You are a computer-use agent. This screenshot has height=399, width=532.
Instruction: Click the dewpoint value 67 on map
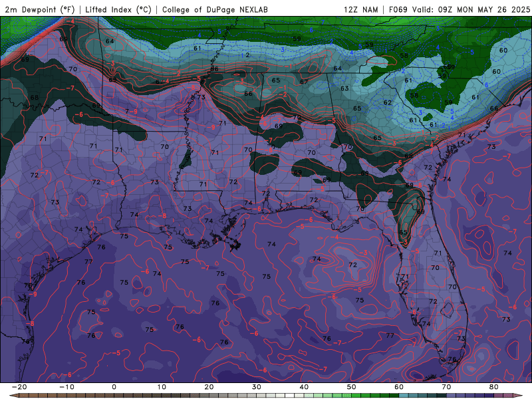tap(304, 82)
